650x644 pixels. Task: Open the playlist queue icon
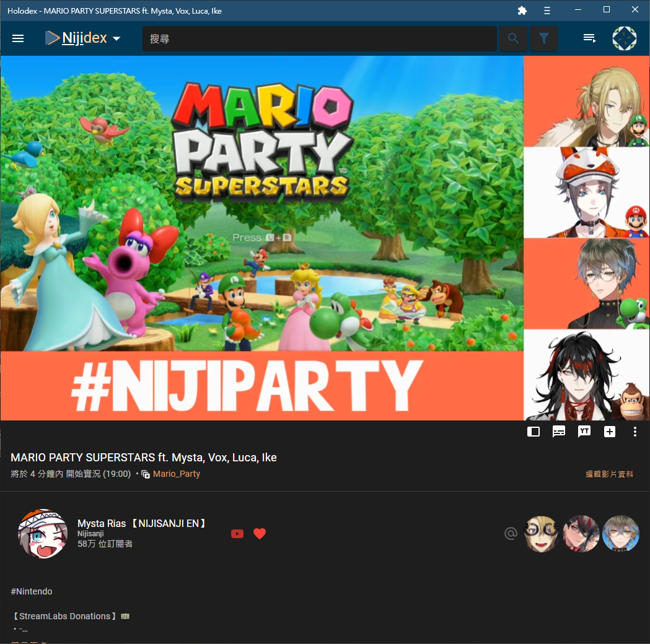589,38
